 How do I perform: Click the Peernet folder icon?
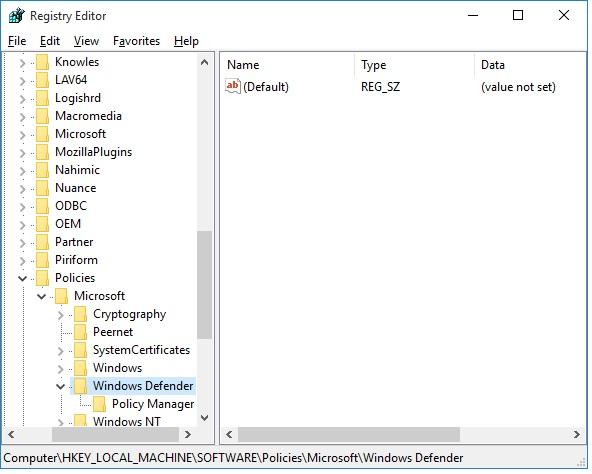[80, 332]
